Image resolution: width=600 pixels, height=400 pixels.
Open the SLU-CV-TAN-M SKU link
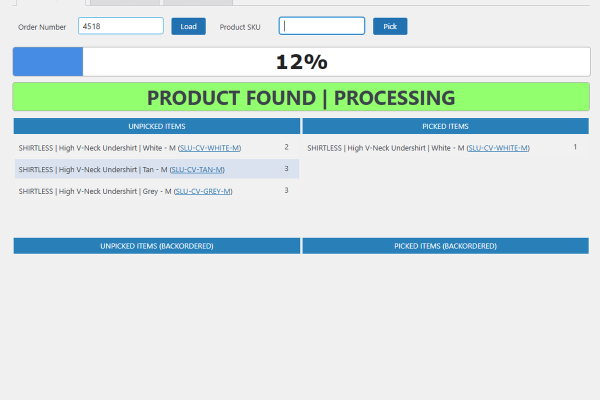(x=199, y=169)
